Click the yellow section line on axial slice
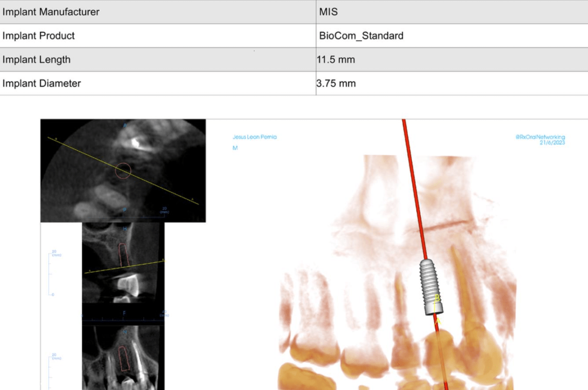 161,186
